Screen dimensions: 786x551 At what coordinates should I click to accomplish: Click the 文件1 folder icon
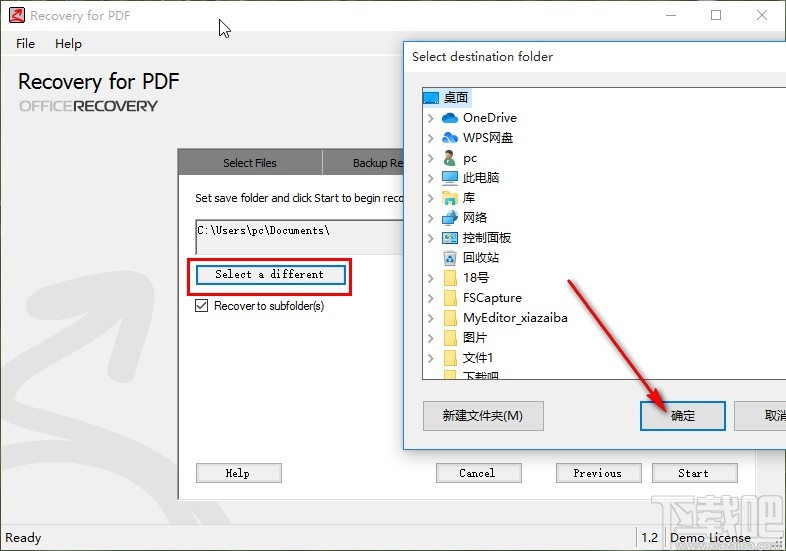coord(450,358)
